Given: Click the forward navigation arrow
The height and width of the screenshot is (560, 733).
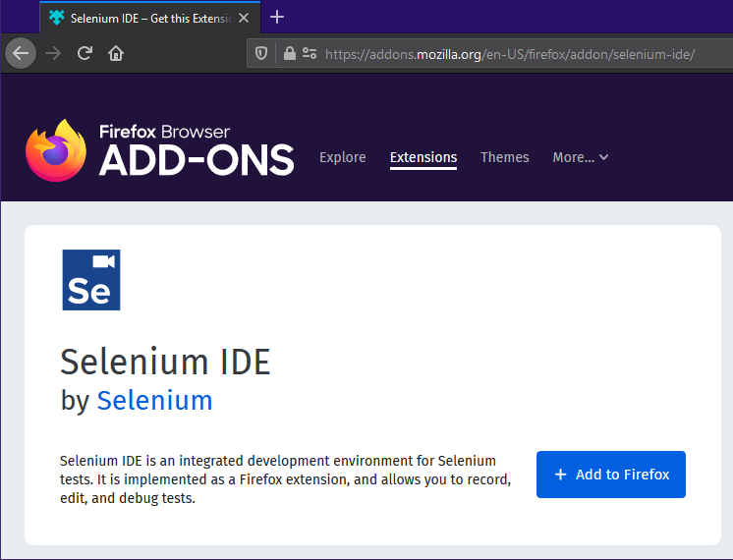Looking at the screenshot, I should 53,53.
